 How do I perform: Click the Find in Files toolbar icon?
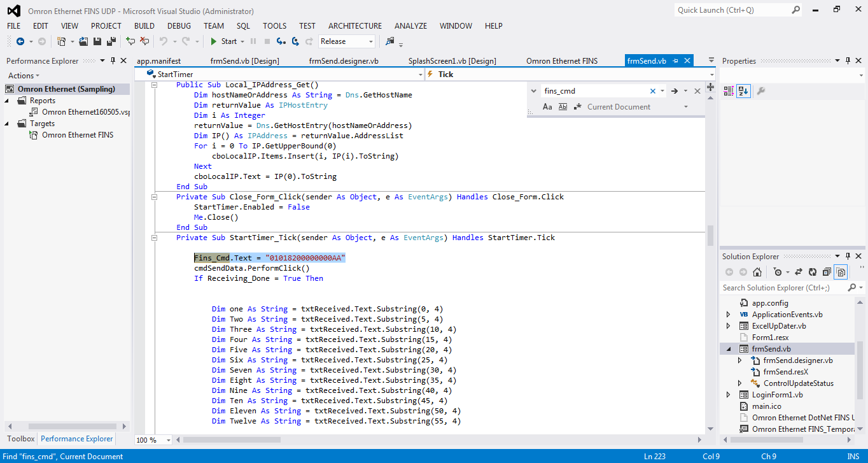[390, 41]
